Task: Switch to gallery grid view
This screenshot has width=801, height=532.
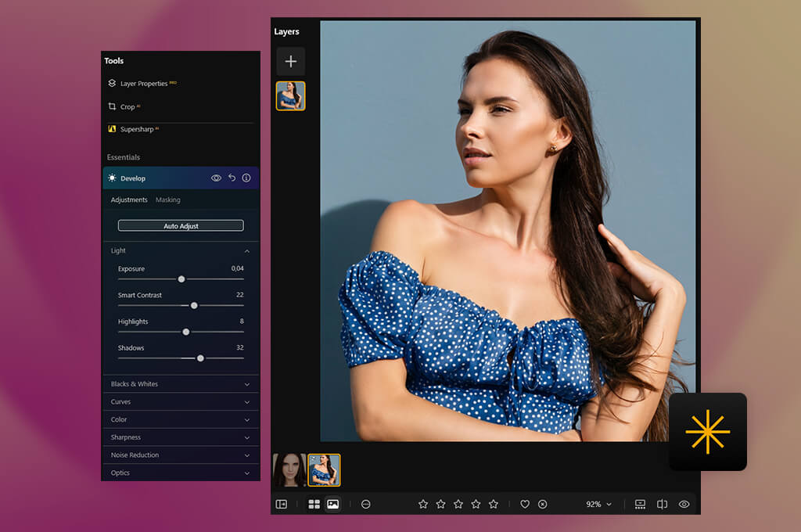Action: (x=314, y=505)
